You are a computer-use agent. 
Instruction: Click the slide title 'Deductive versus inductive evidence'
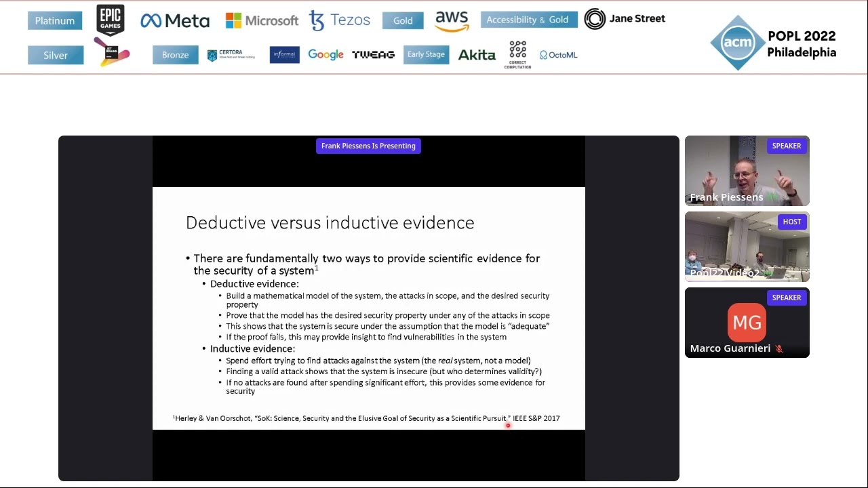(x=330, y=222)
